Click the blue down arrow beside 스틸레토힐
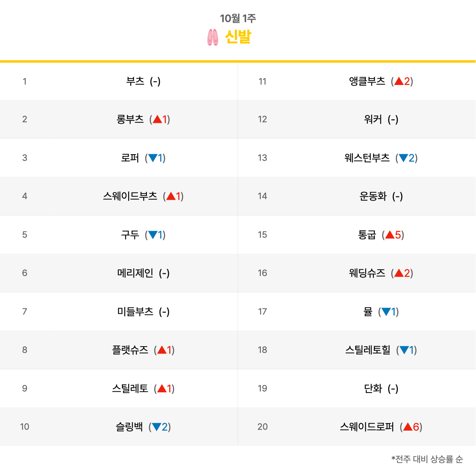The height and width of the screenshot is (476, 476). (x=404, y=350)
